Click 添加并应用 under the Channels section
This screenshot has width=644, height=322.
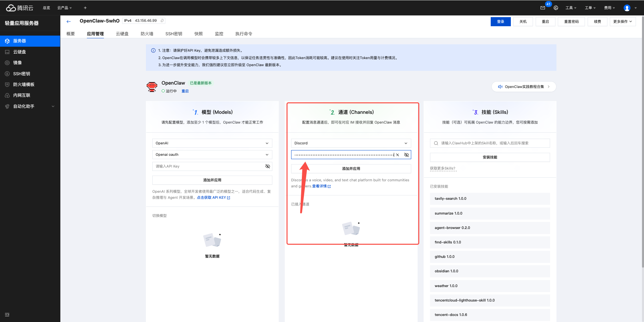[351, 169]
